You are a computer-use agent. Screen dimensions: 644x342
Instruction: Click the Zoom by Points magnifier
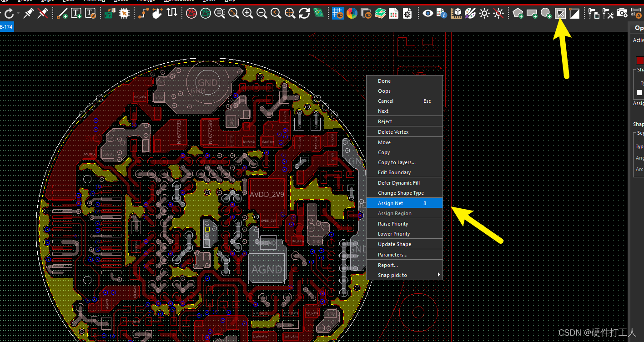(220, 13)
